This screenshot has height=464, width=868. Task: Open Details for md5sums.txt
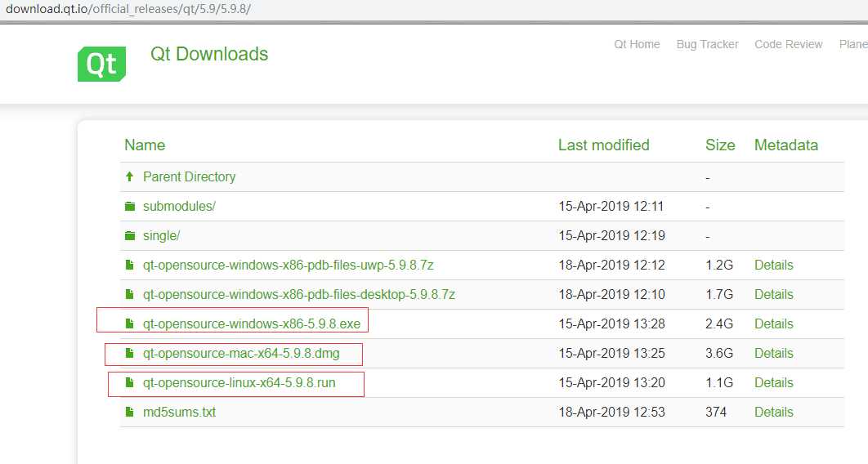pyautogui.click(x=774, y=412)
